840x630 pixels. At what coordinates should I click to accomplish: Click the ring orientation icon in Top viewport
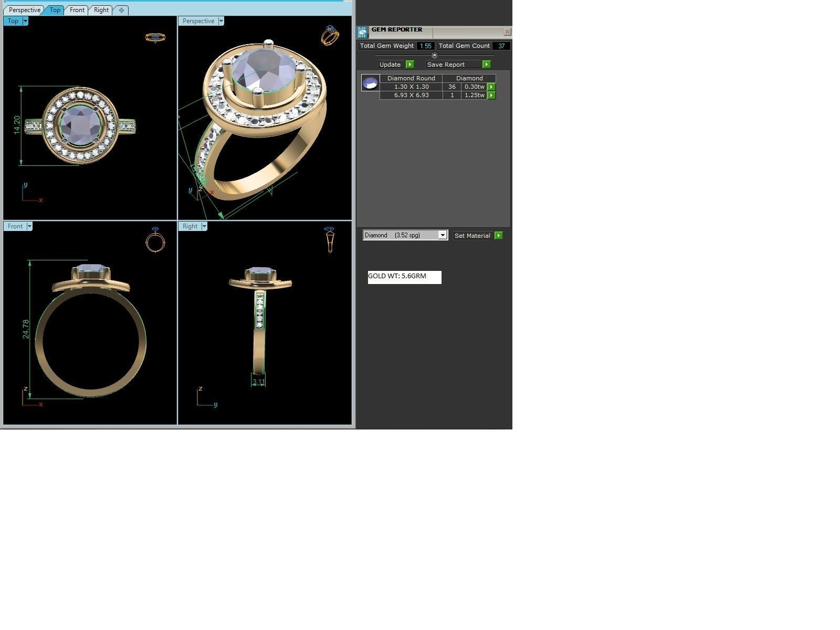(155, 38)
